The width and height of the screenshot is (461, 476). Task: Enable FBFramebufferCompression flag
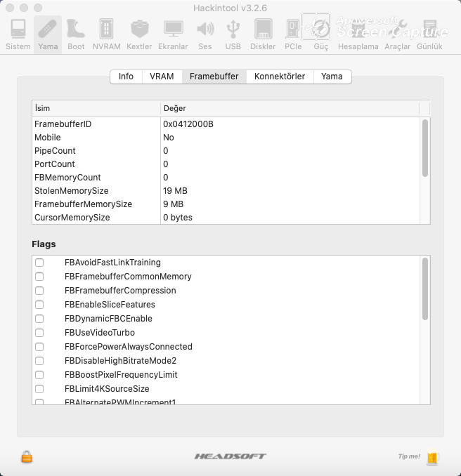coord(39,291)
